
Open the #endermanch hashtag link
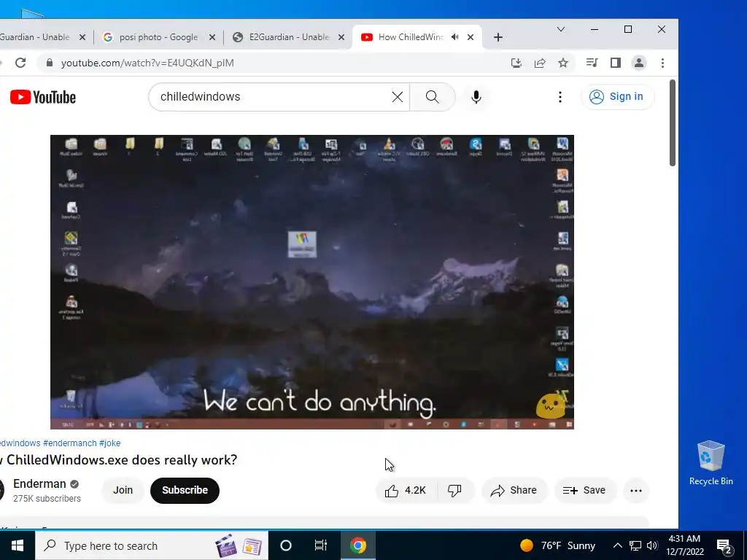tap(69, 443)
